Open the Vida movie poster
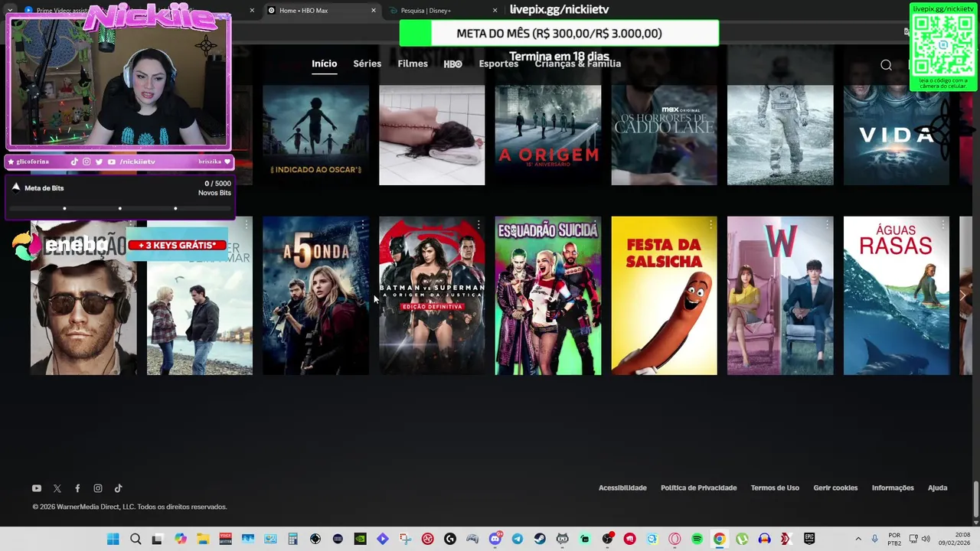 coord(897,135)
